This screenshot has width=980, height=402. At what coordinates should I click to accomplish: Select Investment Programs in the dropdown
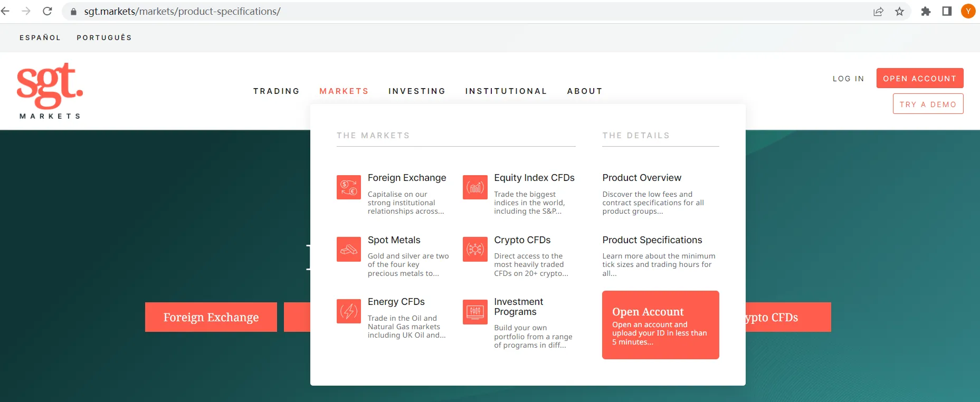tap(519, 307)
